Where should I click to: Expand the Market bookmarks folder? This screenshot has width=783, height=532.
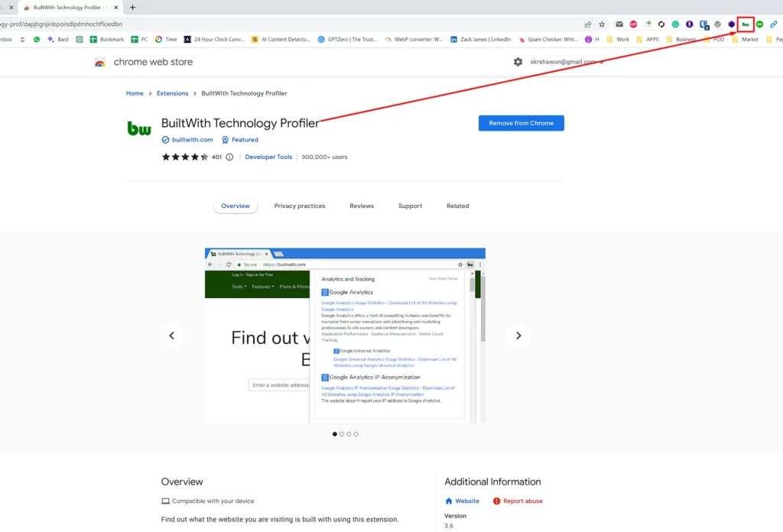click(x=745, y=39)
